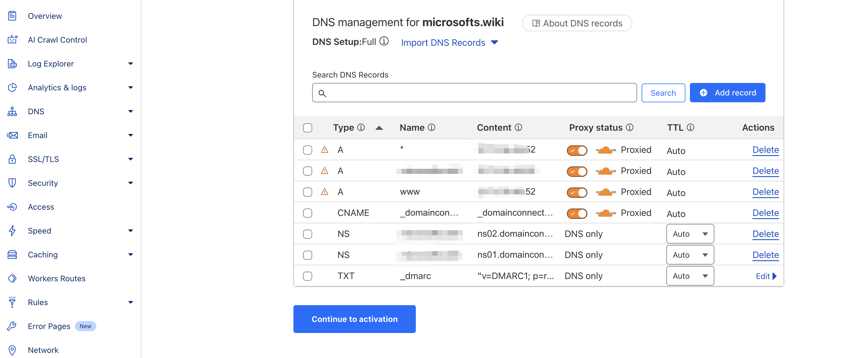Click the warning triangle on www record
This screenshot has height=358, width=868.
(x=324, y=192)
